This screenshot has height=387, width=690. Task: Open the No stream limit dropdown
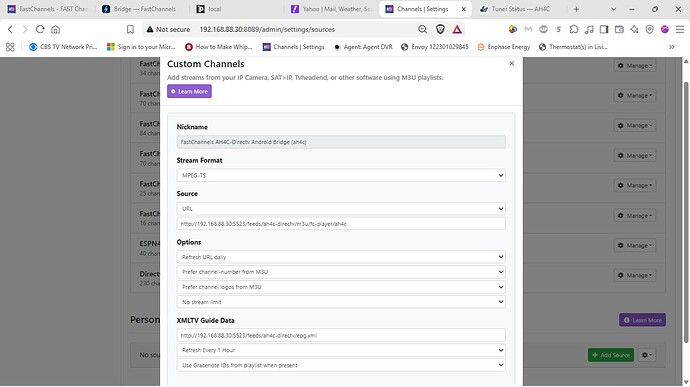click(341, 302)
